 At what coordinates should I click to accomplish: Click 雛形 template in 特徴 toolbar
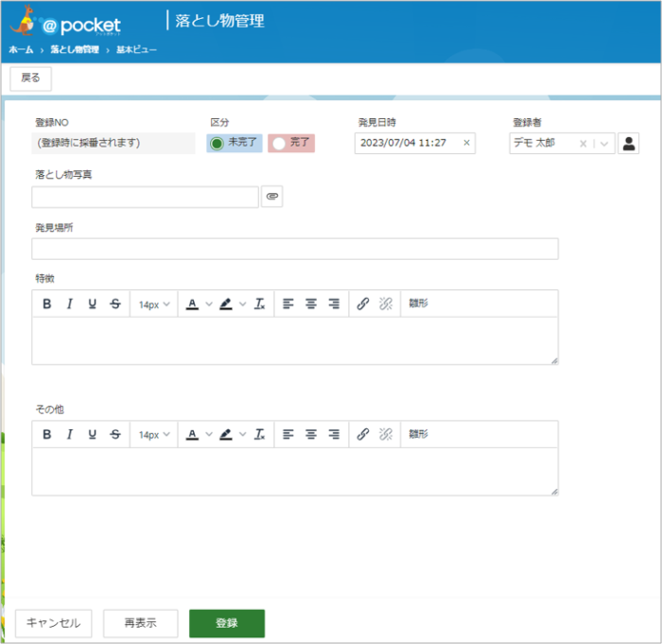click(418, 304)
